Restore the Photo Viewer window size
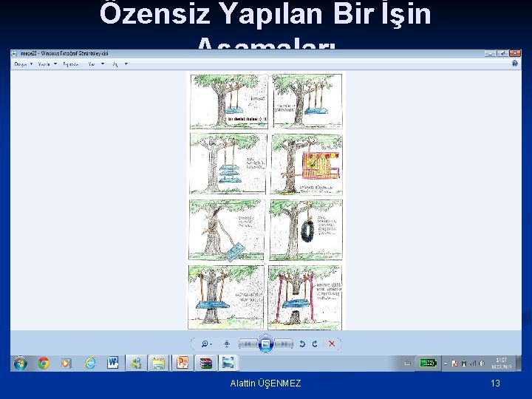 pos(502,53)
